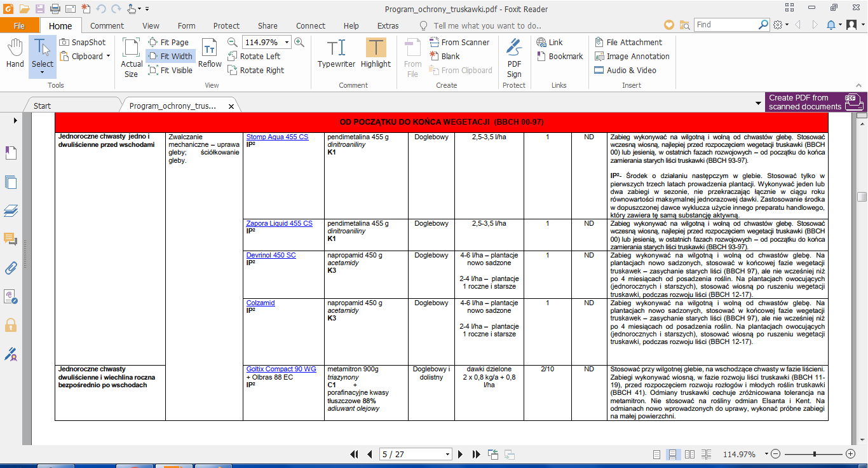Open the Stomp Aqua 455 CS link
The height and width of the screenshot is (468, 868).
277,137
